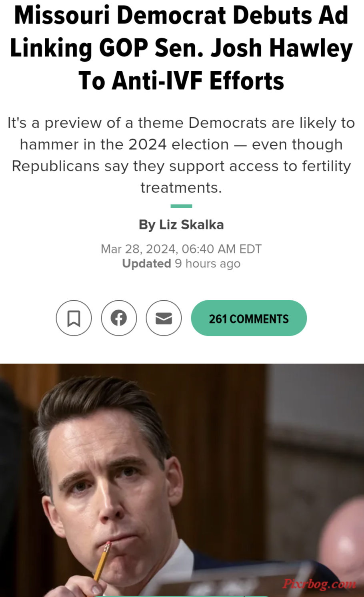Bookmark this article with the ribbon icon
This screenshot has width=364, height=597.
74,318
